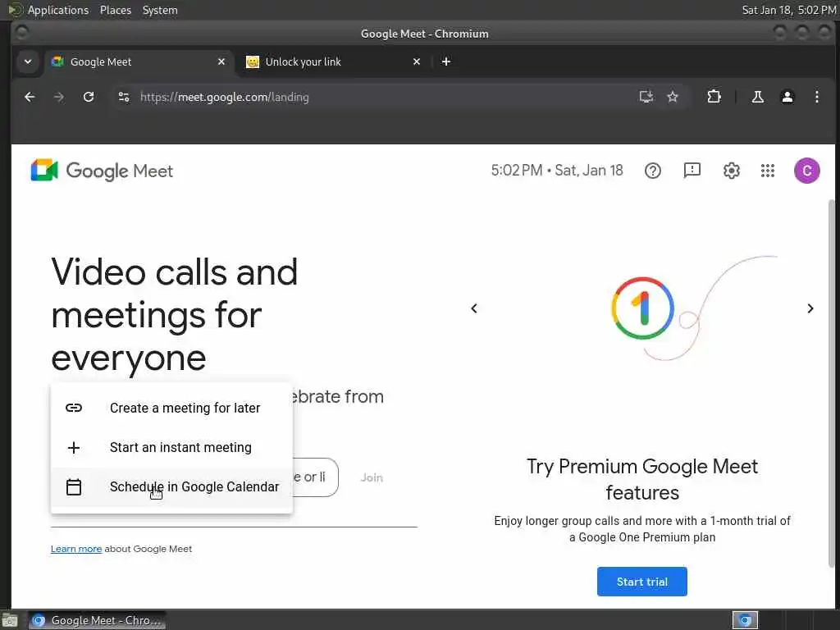Open the Extensions puzzle icon

click(x=714, y=97)
